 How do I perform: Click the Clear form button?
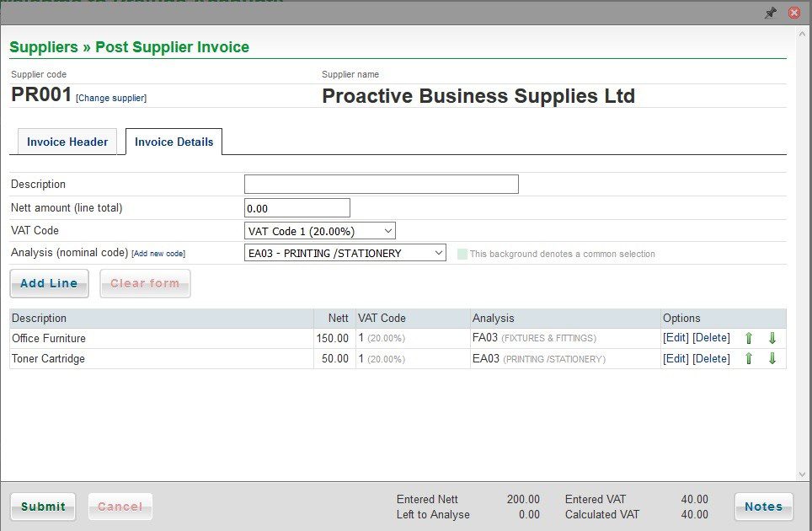coord(145,283)
